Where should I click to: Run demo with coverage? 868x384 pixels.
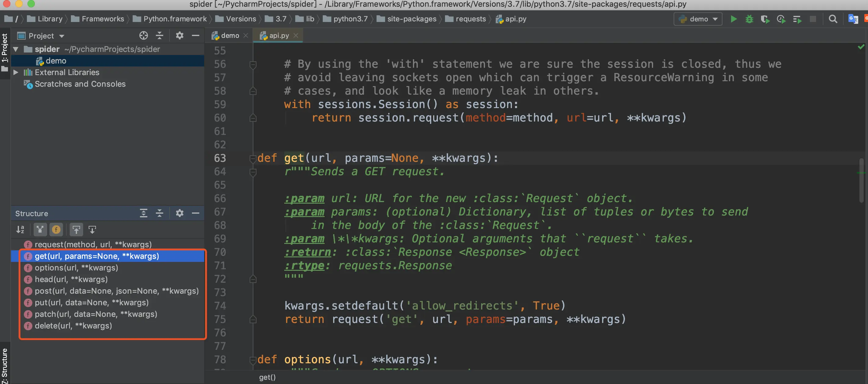tap(765, 19)
